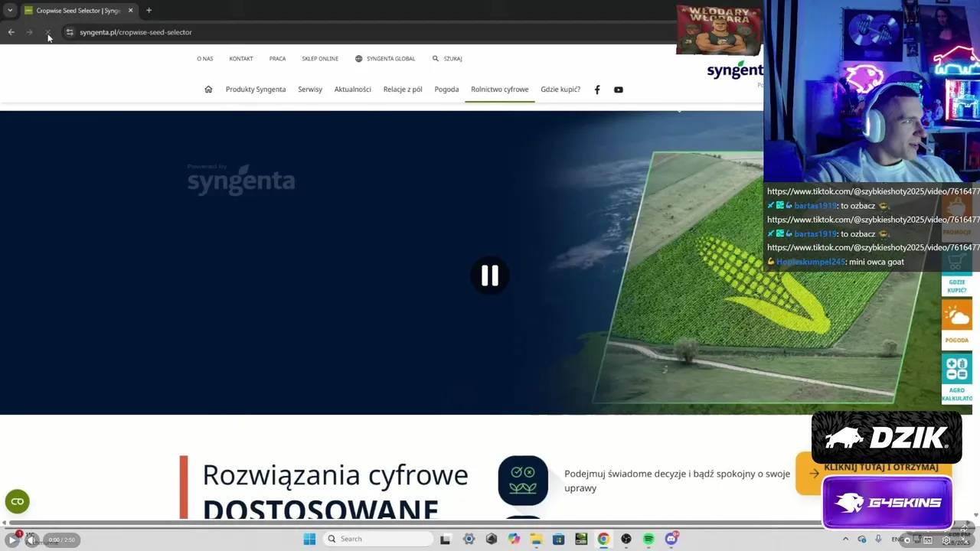Open the PRACA link
Image resolution: width=980 pixels, height=551 pixels.
click(277, 58)
